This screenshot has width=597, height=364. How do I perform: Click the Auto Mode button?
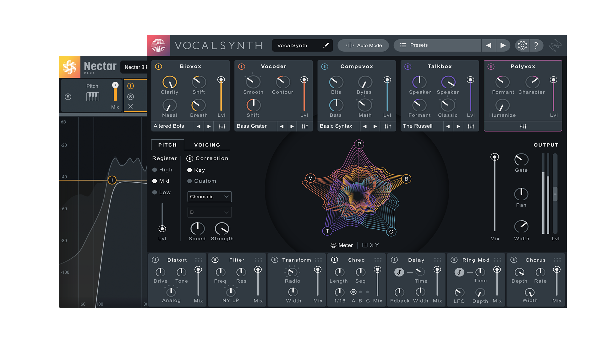(363, 45)
